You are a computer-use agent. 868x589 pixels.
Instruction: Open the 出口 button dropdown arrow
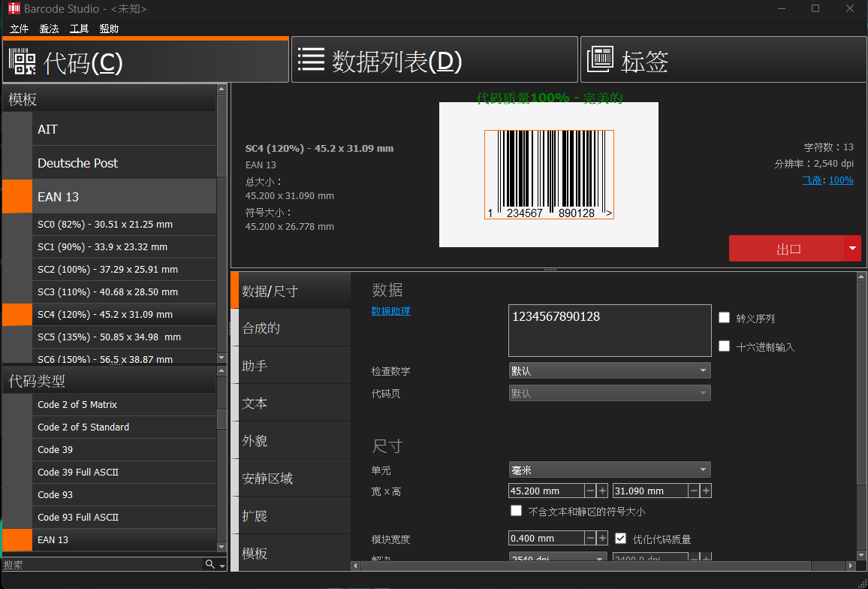[852, 248]
